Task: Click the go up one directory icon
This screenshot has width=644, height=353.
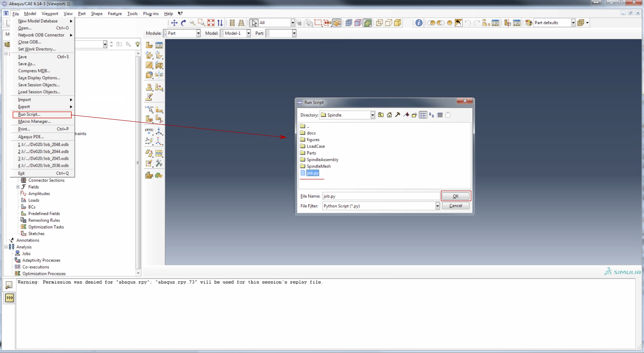Action: 380,115
